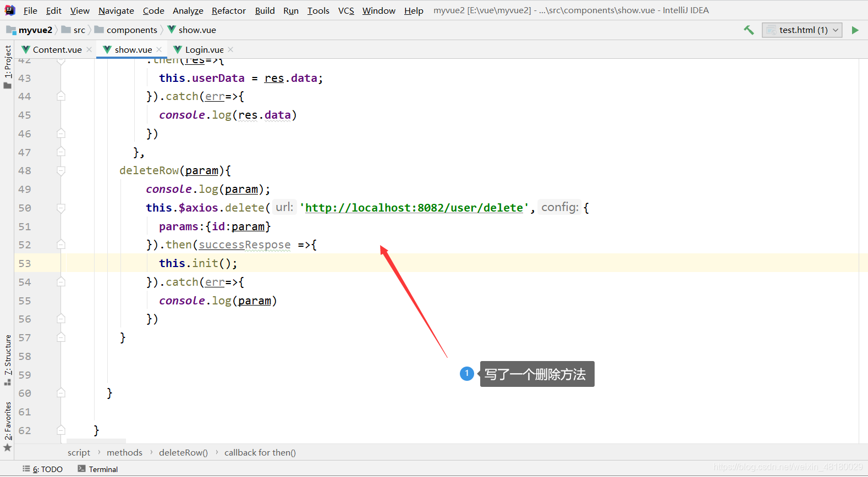The width and height of the screenshot is (868, 477).
Task: Open the View menu
Action: click(x=80, y=10)
